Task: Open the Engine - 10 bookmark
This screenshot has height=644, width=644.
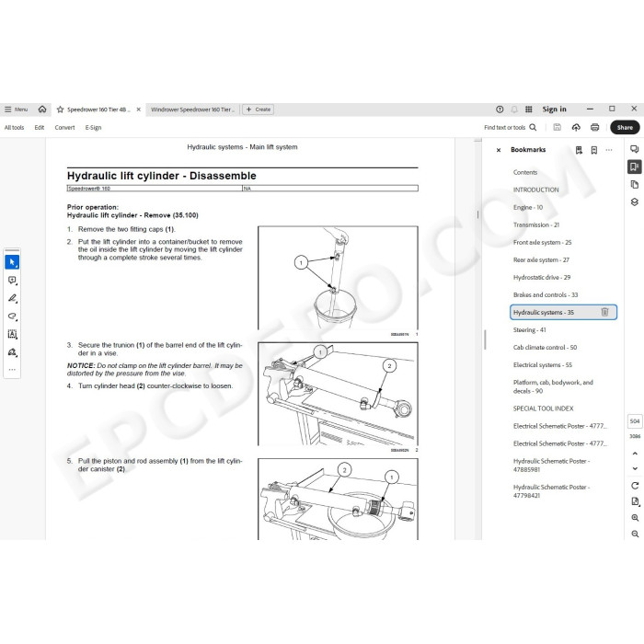Action: [x=528, y=207]
